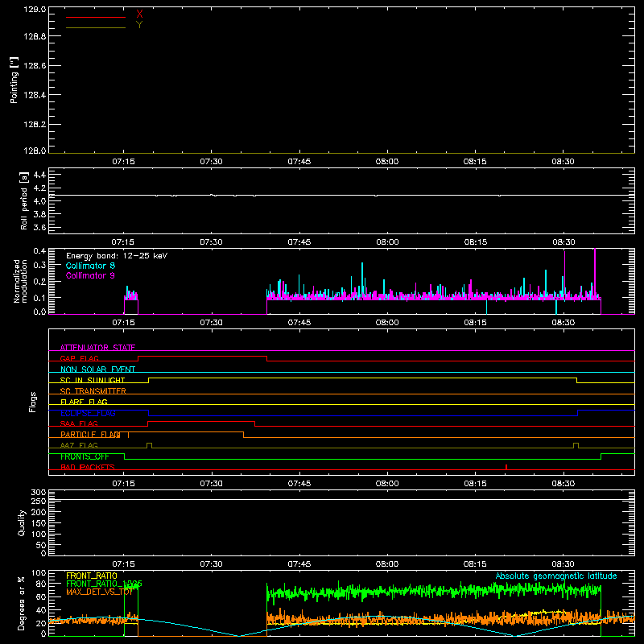Click the 'Degrees or %' axis title

pyautogui.click(x=22, y=603)
